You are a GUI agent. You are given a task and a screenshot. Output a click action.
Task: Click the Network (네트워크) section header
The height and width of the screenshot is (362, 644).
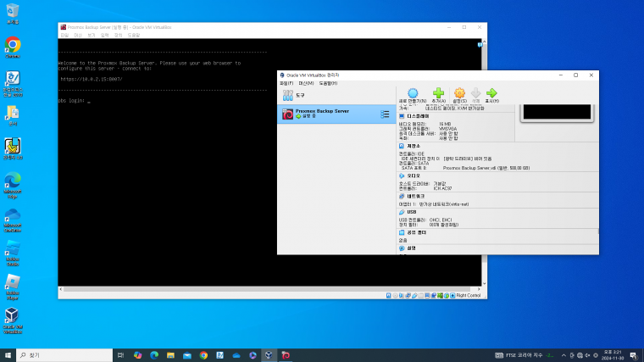coord(416,197)
